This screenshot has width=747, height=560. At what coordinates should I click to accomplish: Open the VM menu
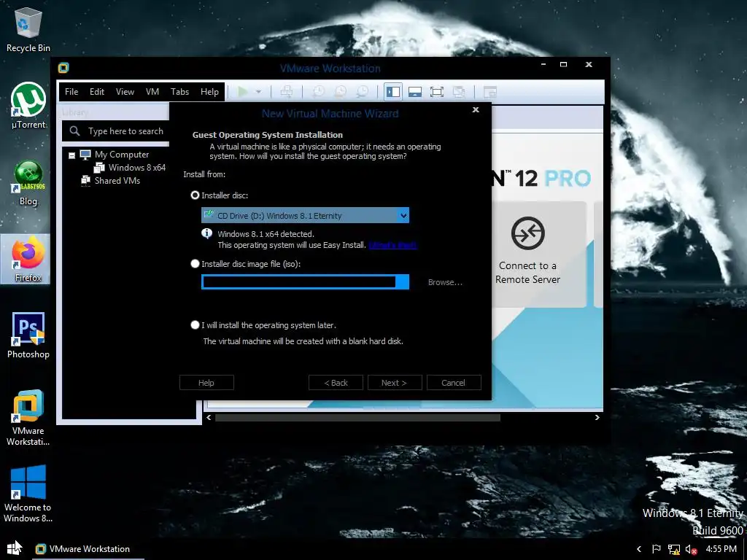tap(152, 91)
